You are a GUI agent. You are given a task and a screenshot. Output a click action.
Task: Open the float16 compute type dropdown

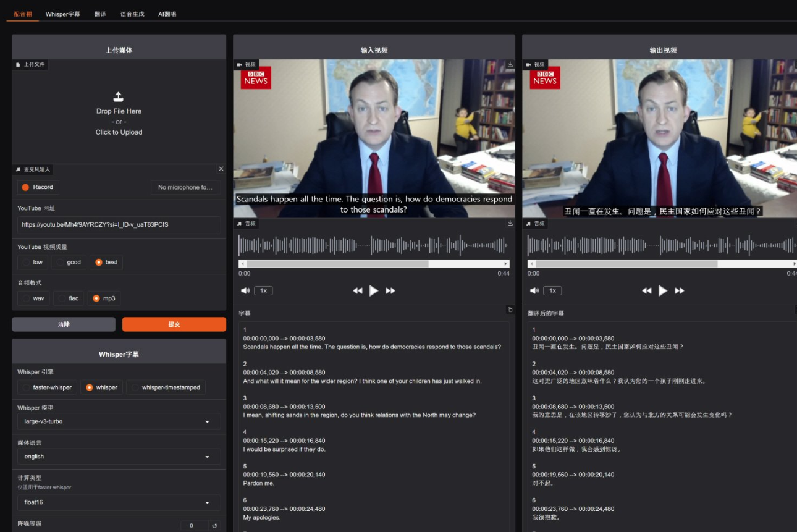pyautogui.click(x=119, y=502)
